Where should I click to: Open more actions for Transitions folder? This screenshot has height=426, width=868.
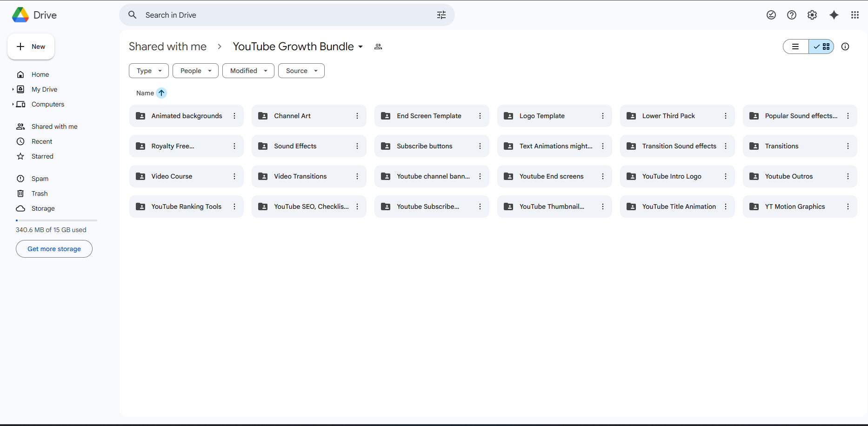click(x=848, y=146)
